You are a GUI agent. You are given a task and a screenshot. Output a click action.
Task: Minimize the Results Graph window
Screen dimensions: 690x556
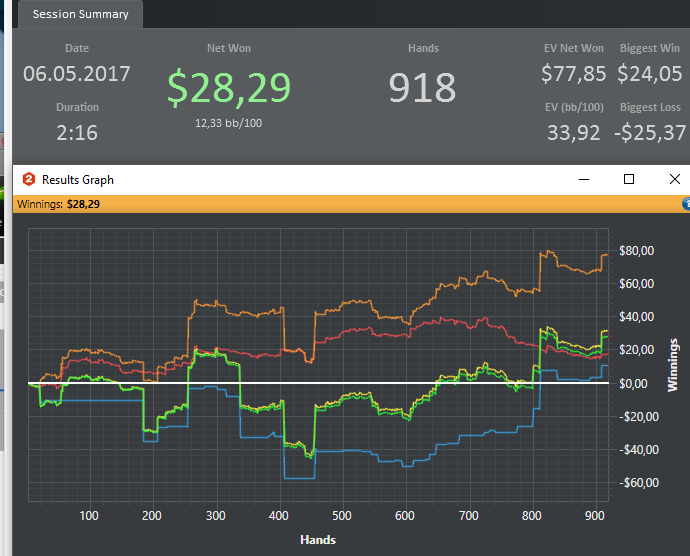584,179
